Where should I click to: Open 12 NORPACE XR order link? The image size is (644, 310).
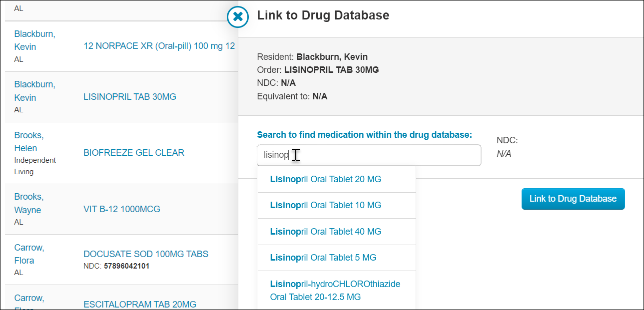(159, 46)
